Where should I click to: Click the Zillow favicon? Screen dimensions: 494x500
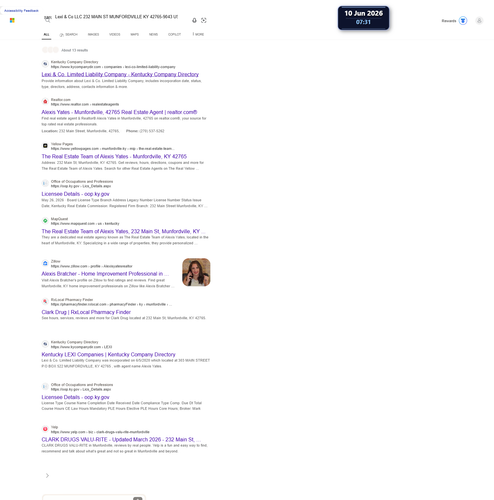[45, 263]
